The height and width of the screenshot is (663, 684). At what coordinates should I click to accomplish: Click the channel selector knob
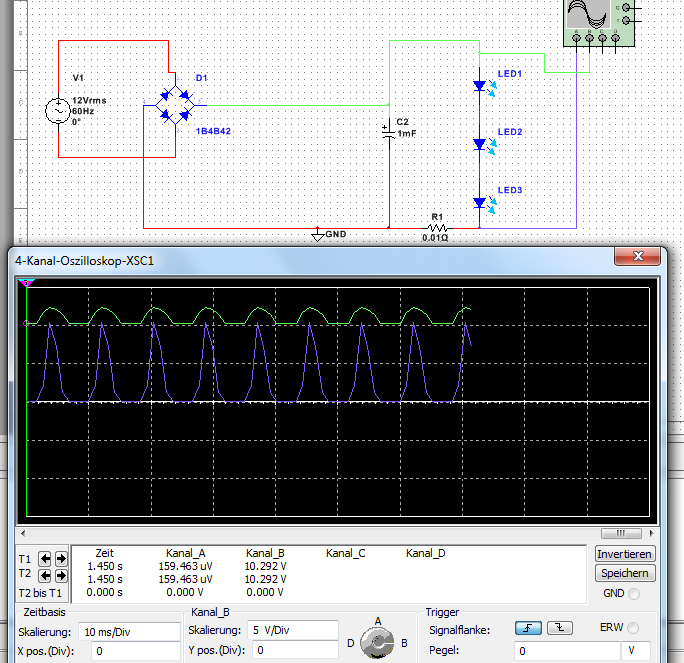coord(377,643)
